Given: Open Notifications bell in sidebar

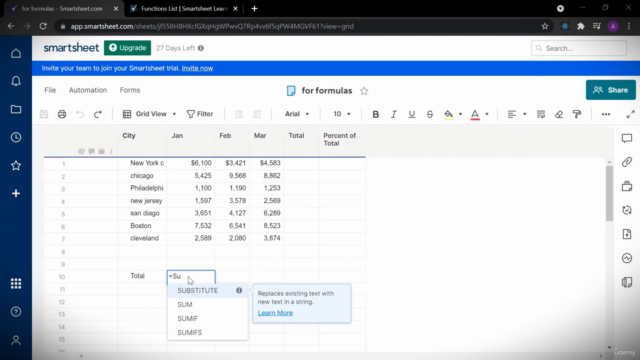Looking at the screenshot, I should [16, 81].
